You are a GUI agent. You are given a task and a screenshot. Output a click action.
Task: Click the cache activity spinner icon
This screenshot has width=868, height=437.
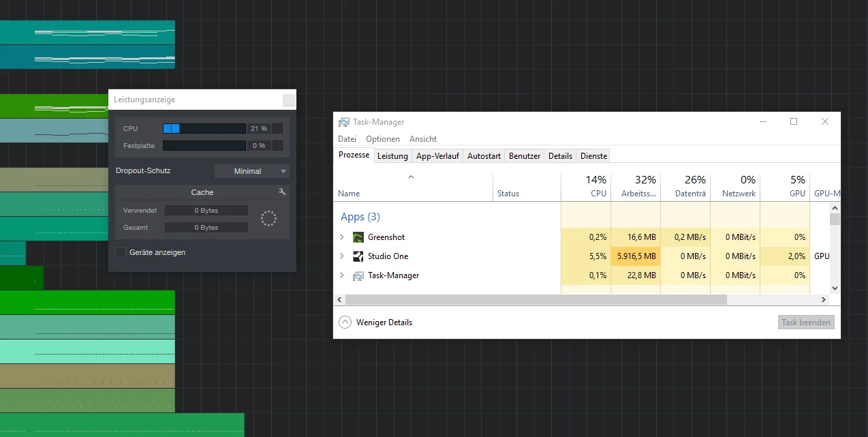coord(269,218)
